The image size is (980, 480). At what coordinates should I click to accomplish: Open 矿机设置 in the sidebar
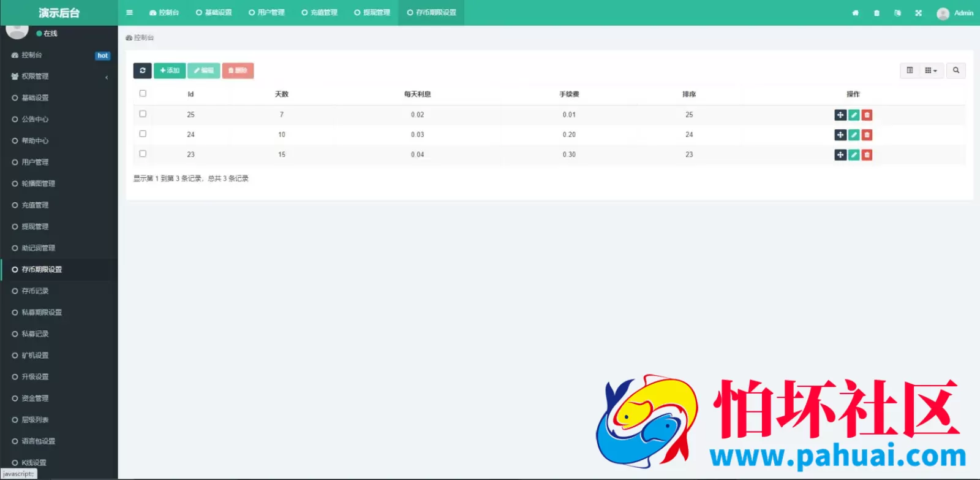(x=59, y=356)
